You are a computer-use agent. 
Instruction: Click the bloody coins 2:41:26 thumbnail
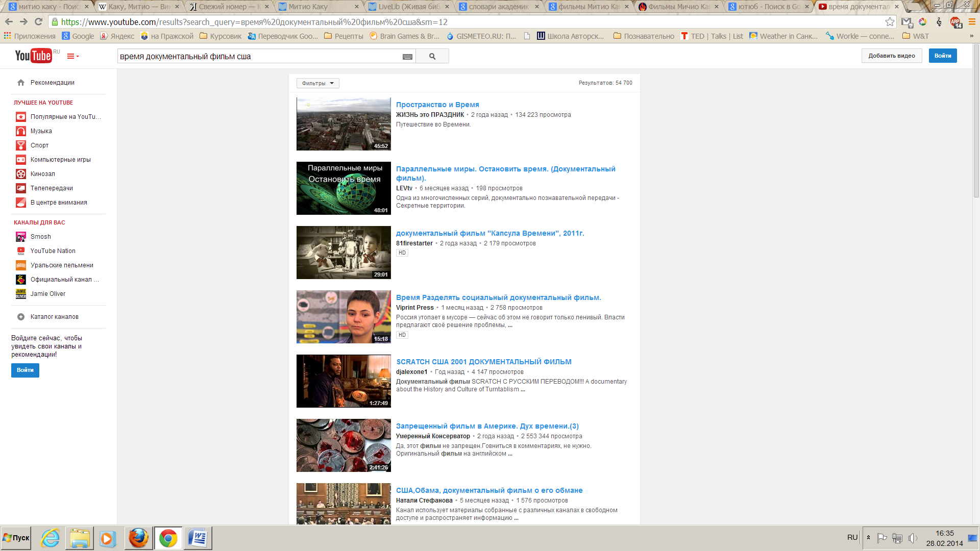[344, 445]
